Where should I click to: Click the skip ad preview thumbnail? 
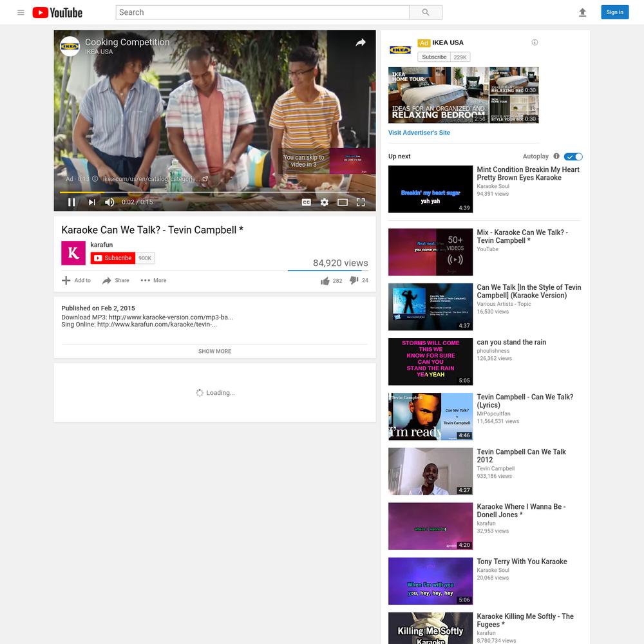(x=352, y=161)
